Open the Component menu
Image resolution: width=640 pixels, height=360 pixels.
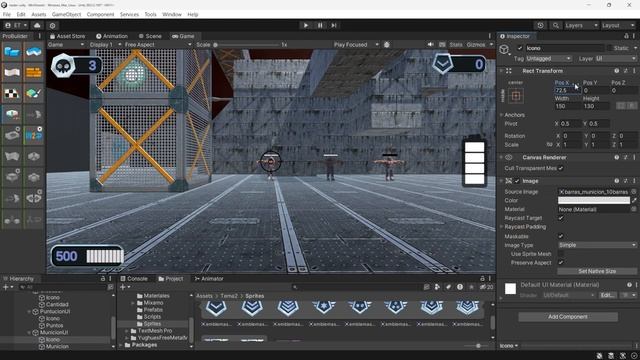[100, 14]
